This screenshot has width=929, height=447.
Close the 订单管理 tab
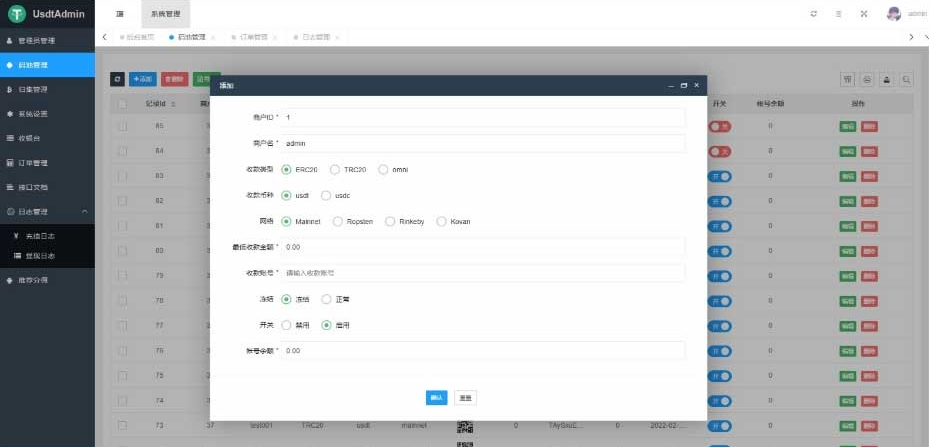274,37
